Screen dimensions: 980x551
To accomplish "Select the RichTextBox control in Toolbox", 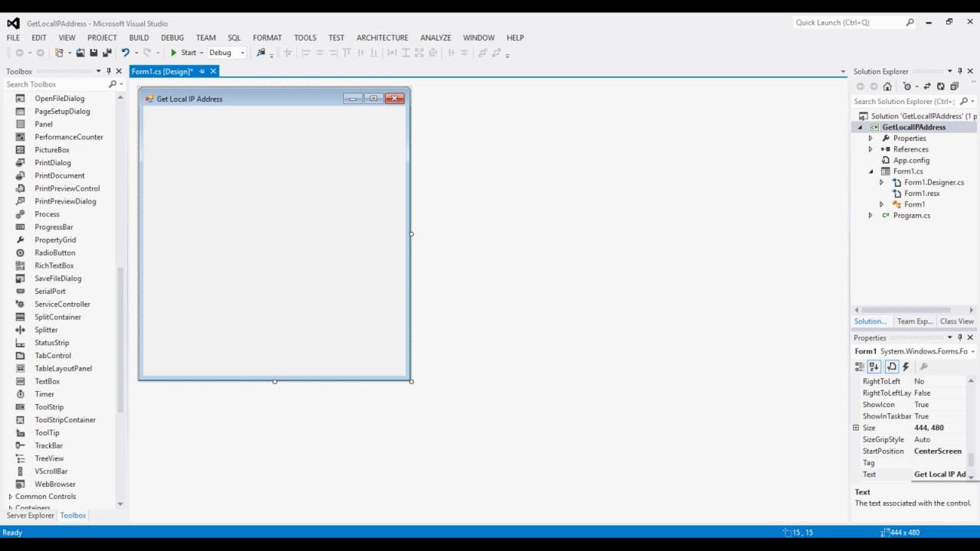I will 54,266.
